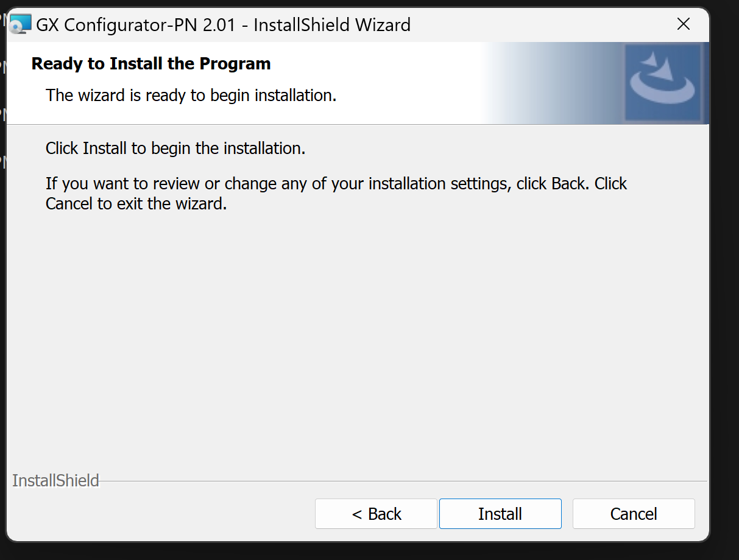
Task: Go back with the < Back button
Action: [x=376, y=514]
